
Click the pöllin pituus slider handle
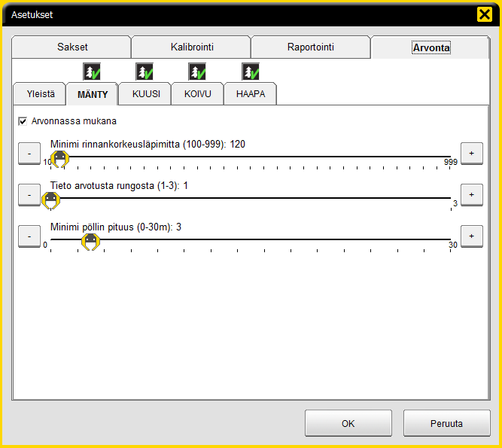(x=90, y=242)
